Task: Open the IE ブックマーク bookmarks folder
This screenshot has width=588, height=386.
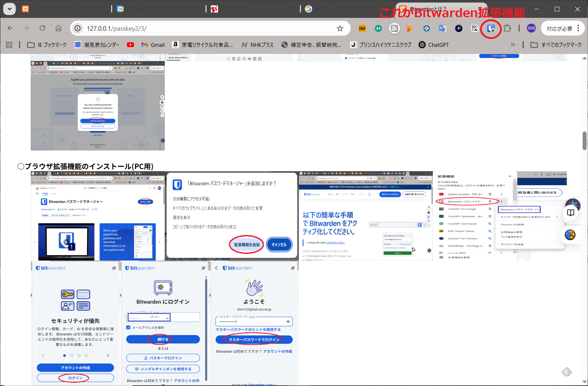Action: [x=47, y=45]
